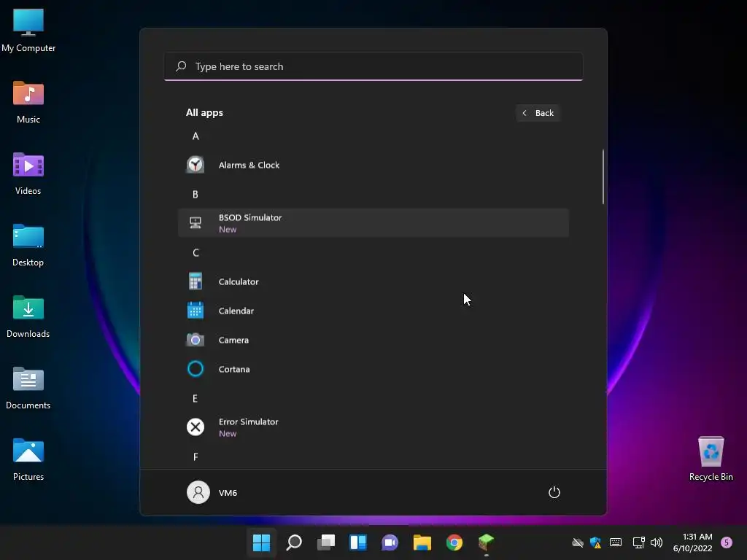Jump to letter A section header

(x=196, y=136)
